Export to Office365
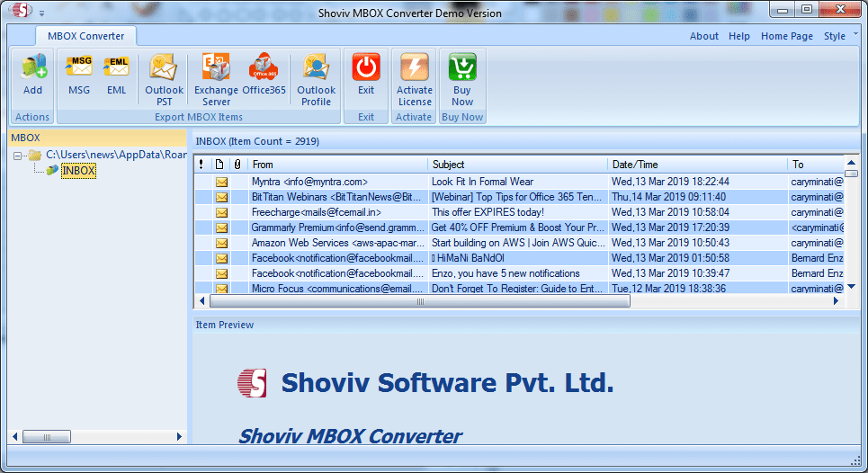Screen dimensions: 868x473 (x=264, y=75)
